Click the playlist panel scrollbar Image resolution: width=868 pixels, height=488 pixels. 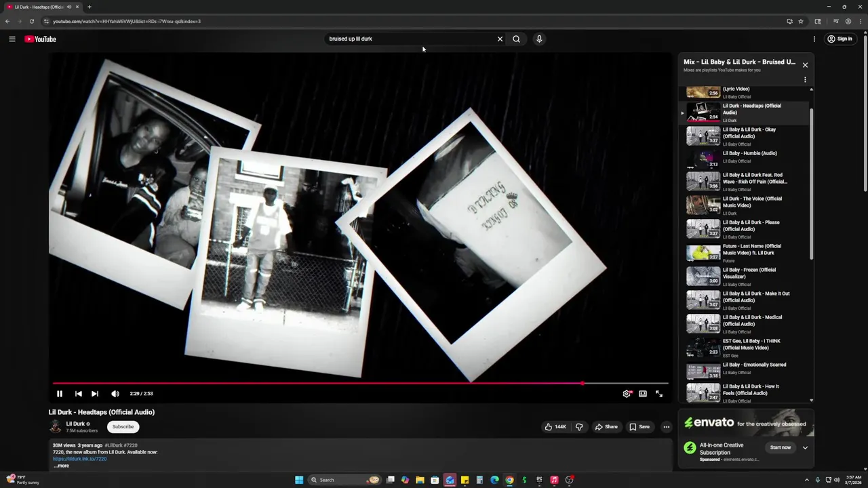(812, 183)
